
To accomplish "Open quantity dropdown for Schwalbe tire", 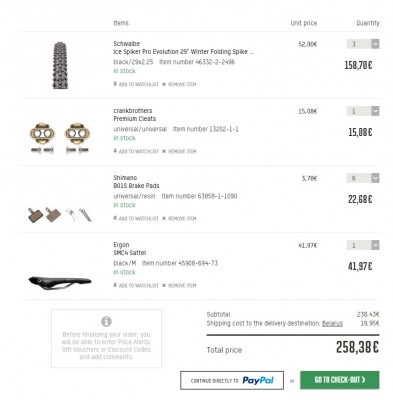I will pyautogui.click(x=363, y=44).
